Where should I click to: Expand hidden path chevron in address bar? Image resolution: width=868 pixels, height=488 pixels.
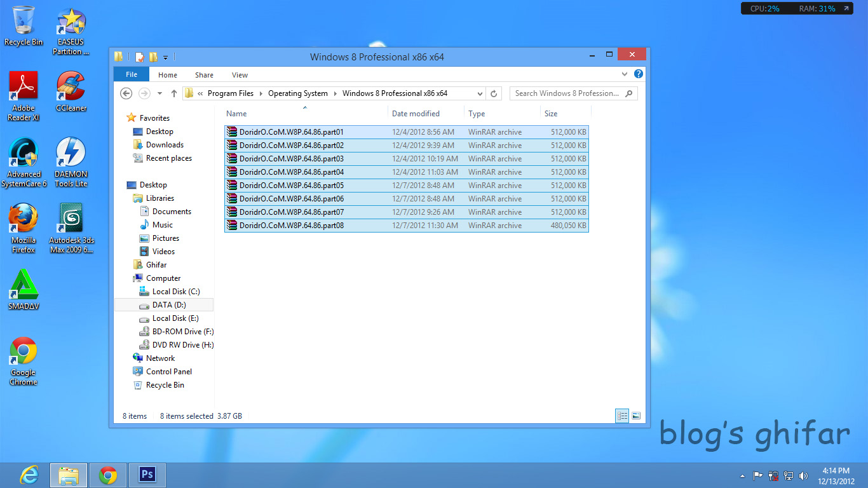(201, 93)
